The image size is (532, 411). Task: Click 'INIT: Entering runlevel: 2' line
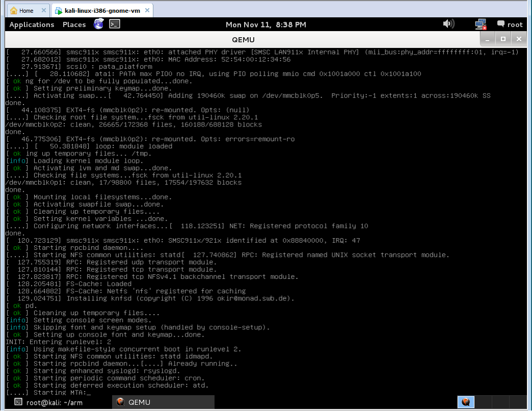pyautogui.click(x=59, y=342)
